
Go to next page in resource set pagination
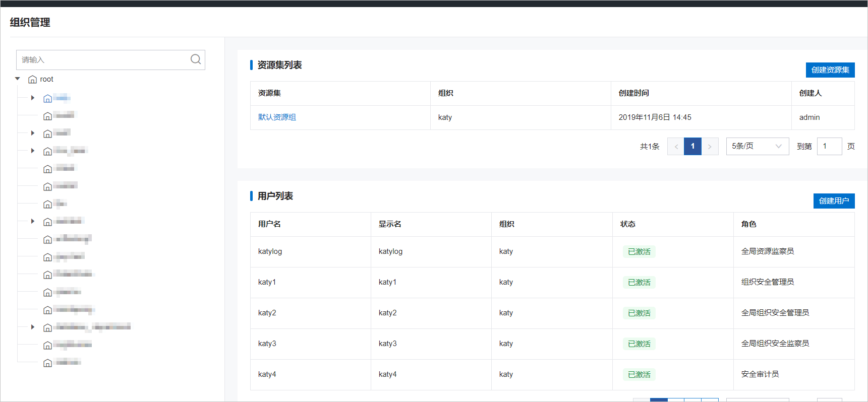coord(710,146)
